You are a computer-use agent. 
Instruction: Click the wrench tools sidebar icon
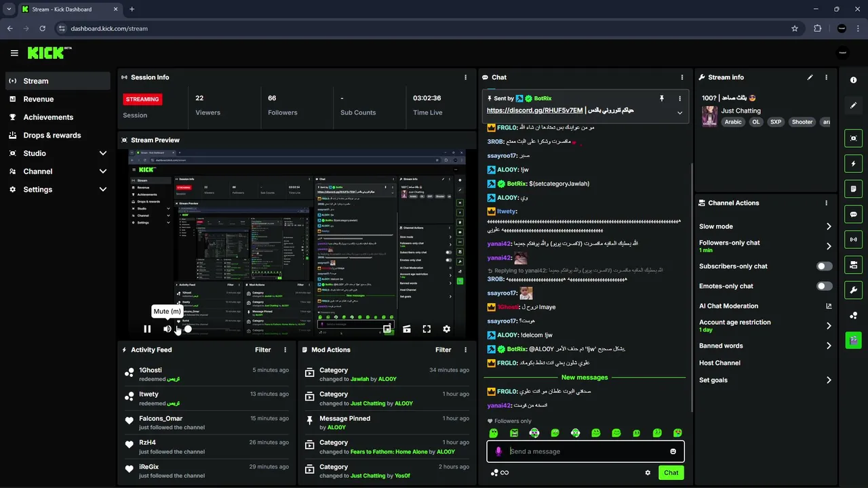[853, 290]
